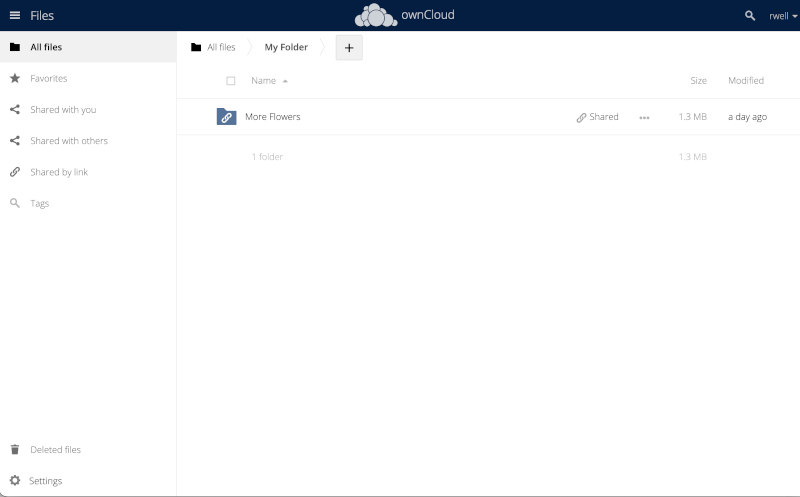Select All files in the sidebar
This screenshot has height=497, width=800.
tap(88, 47)
